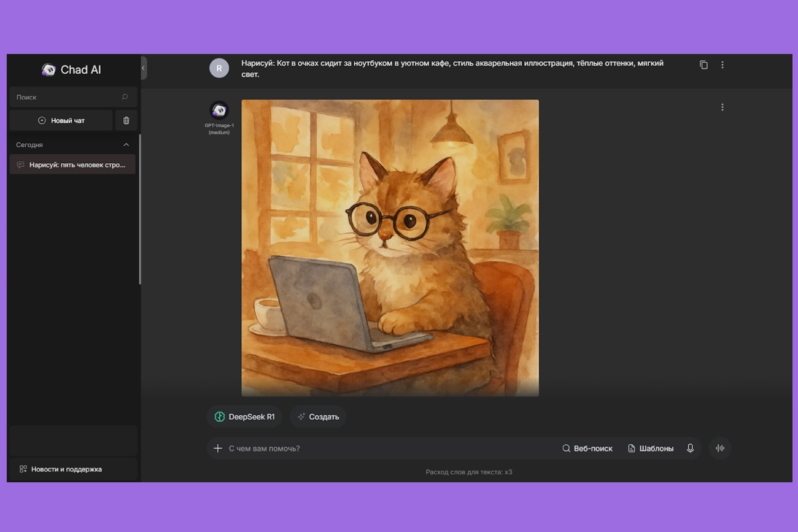Start a Новый чат
798x532 pixels.
click(61, 121)
